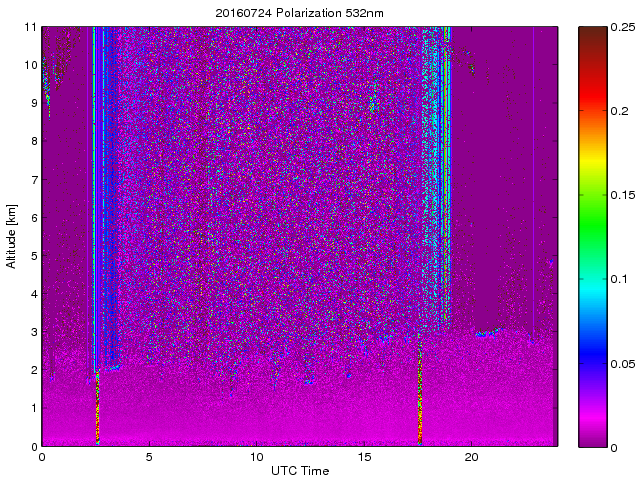Click the y-axis tick label 3
The height and width of the screenshot is (480, 640).
coord(33,332)
